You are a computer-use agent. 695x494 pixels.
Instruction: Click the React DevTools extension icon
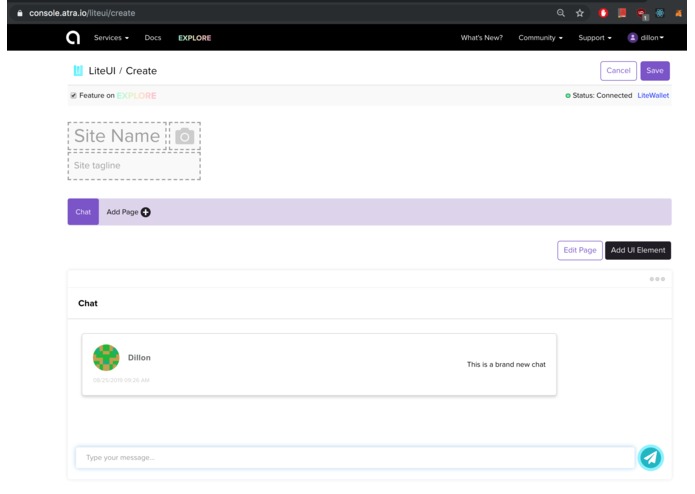(660, 13)
